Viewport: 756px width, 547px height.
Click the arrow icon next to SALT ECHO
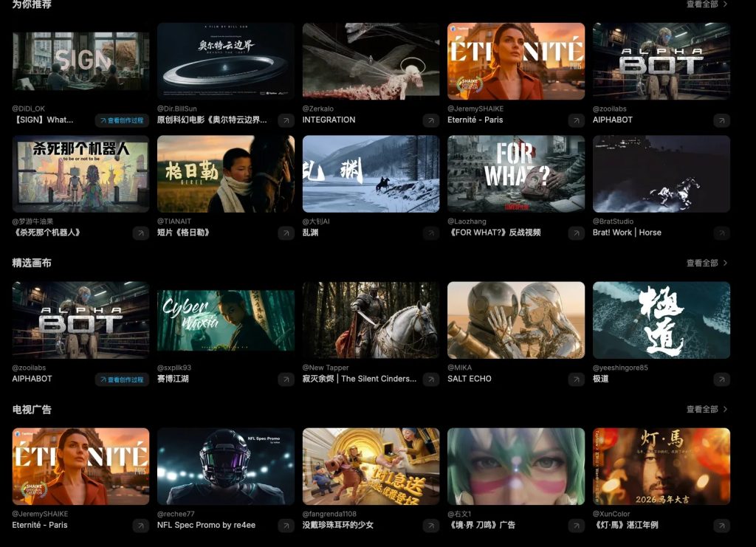[576, 379]
